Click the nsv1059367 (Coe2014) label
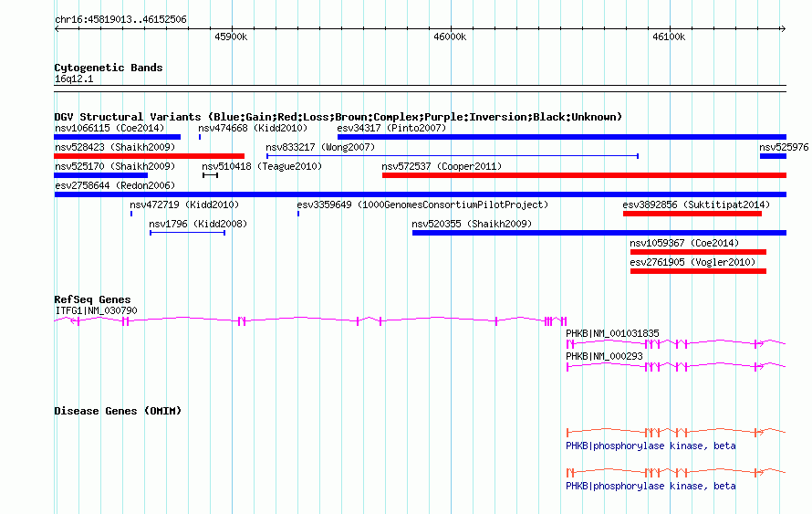This screenshot has height=514, width=812. pyautogui.click(x=684, y=243)
